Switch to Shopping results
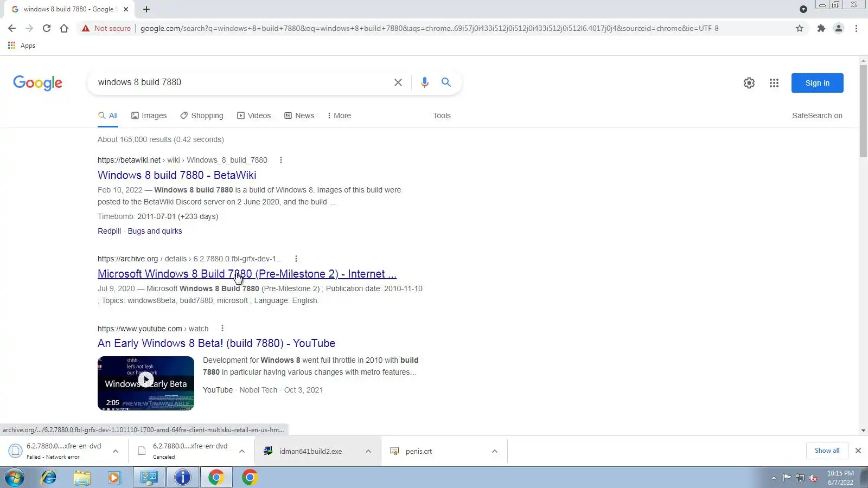Screen dimensions: 868x488 pyautogui.click(x=202, y=115)
